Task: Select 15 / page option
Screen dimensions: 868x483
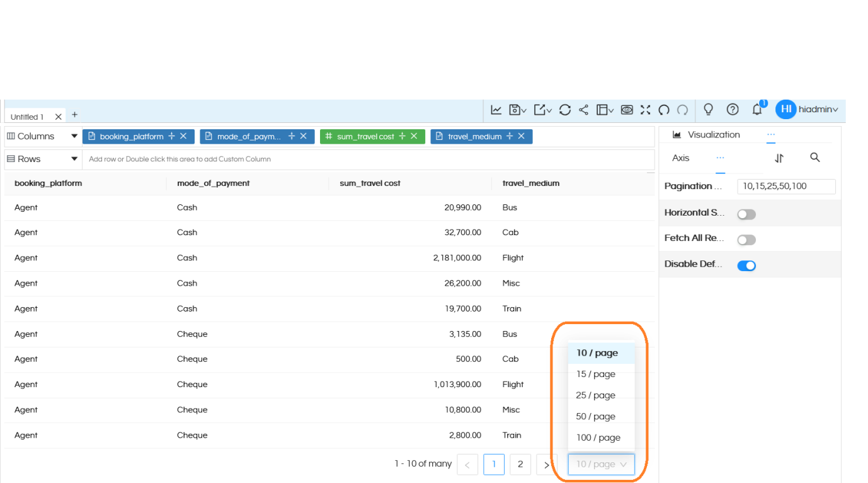Action: pos(601,375)
